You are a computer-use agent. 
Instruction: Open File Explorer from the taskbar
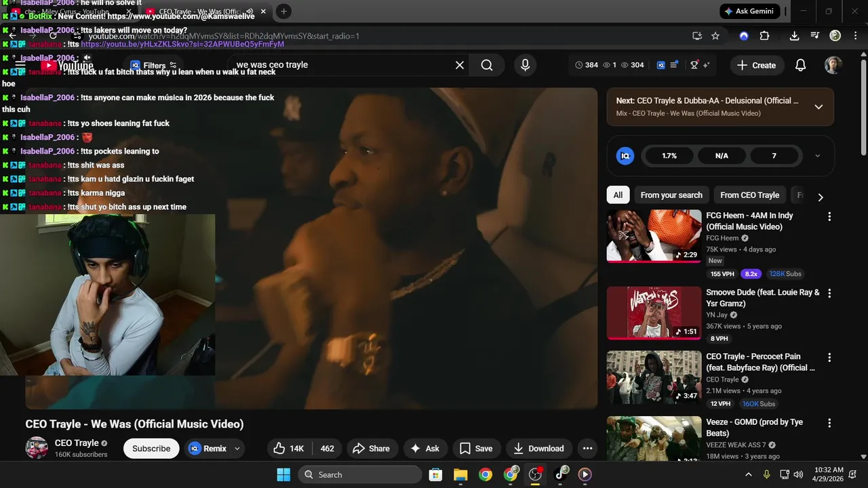click(x=460, y=474)
